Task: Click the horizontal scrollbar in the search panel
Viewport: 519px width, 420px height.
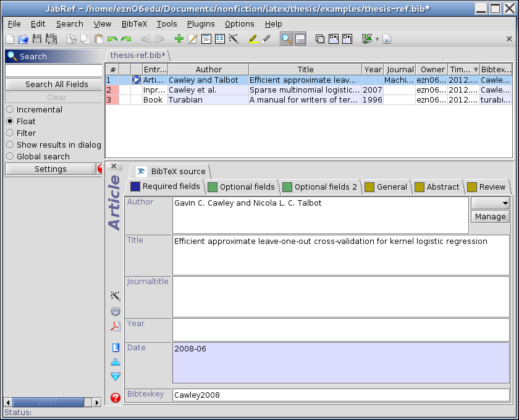Action: tap(53, 402)
